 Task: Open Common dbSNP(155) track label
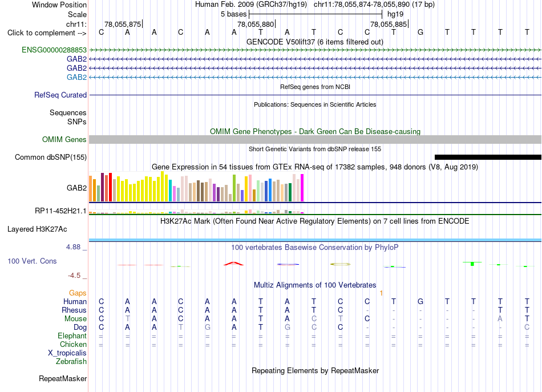(x=51, y=157)
